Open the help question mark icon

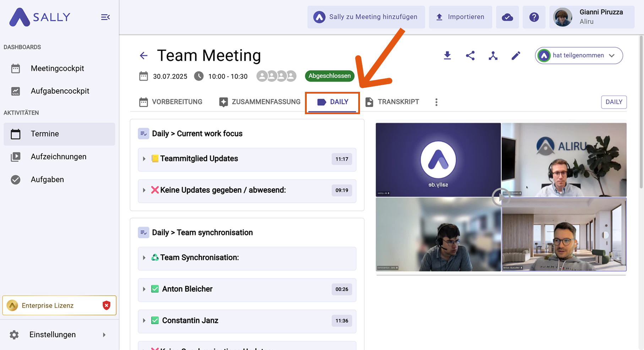(x=534, y=17)
